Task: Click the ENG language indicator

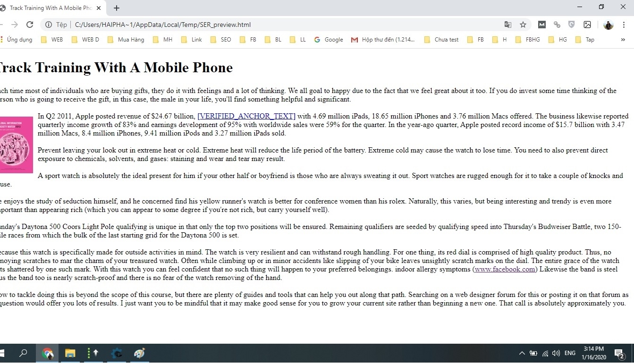Action: (x=570, y=353)
